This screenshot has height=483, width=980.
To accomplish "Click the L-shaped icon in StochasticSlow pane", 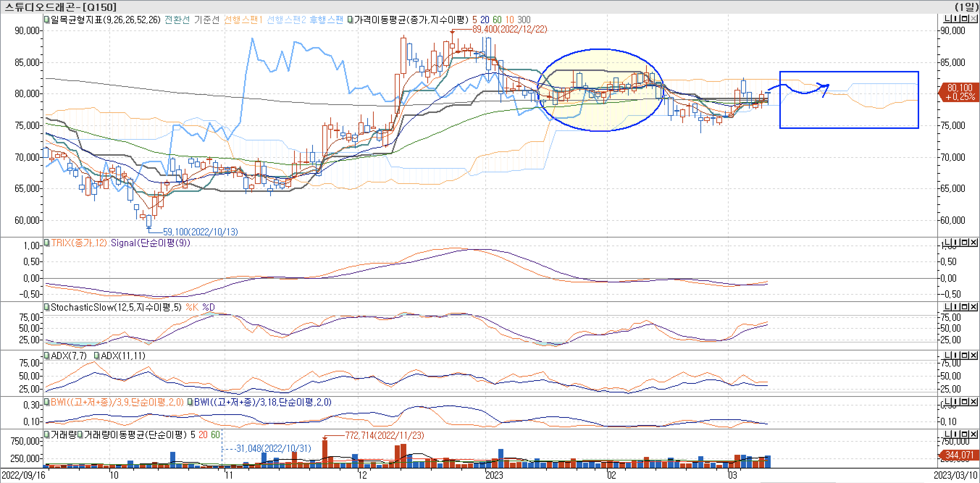I will pos(948,307).
